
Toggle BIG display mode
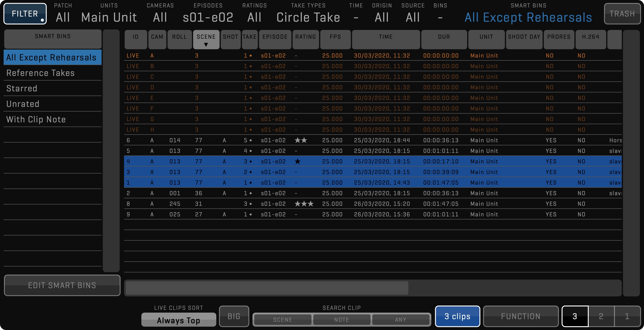point(234,316)
